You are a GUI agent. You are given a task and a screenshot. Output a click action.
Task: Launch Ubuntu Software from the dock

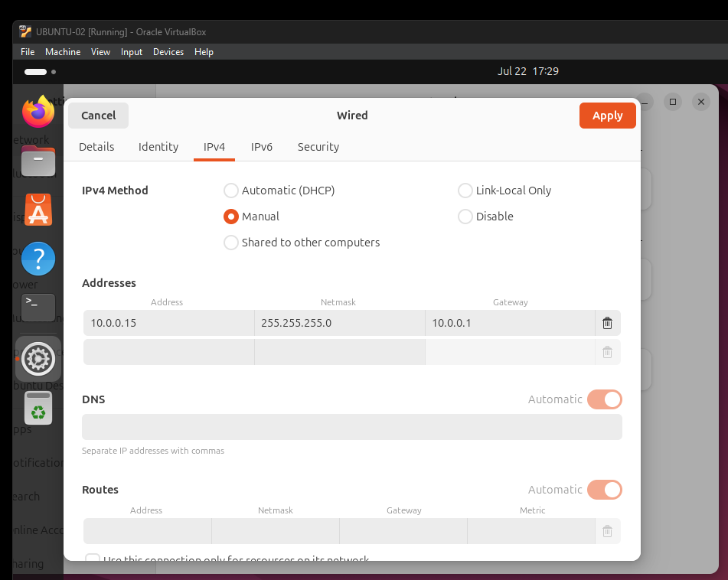38,210
